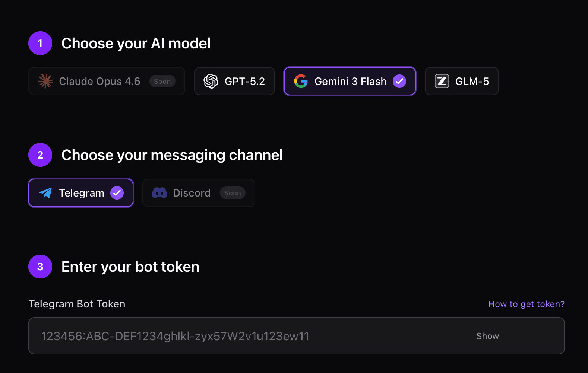Click the Soon badge on Discord

click(233, 193)
